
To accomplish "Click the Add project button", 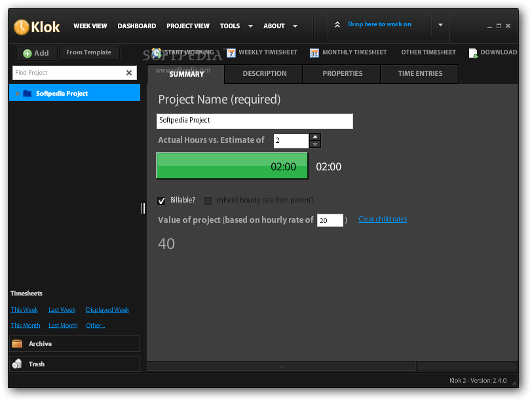I will click(x=37, y=53).
